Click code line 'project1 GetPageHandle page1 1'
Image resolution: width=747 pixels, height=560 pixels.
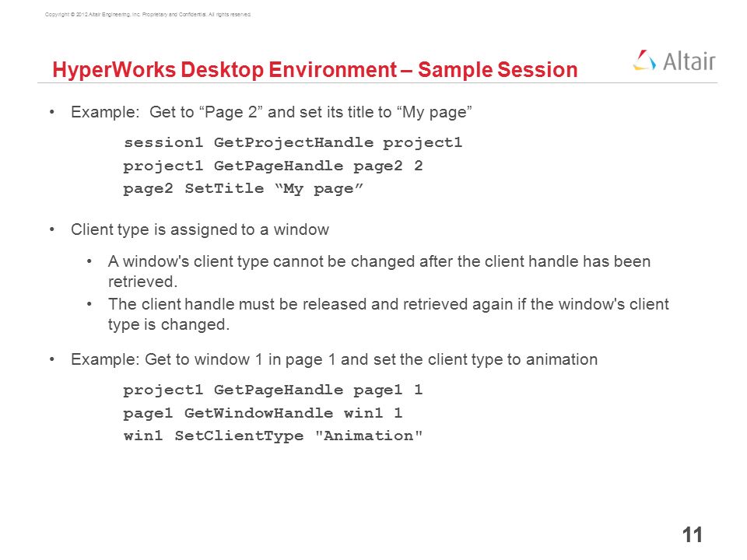[273, 390]
